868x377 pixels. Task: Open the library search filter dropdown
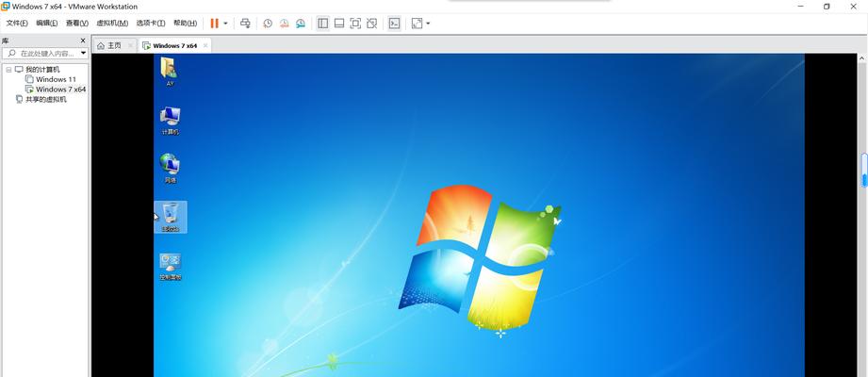[83, 53]
